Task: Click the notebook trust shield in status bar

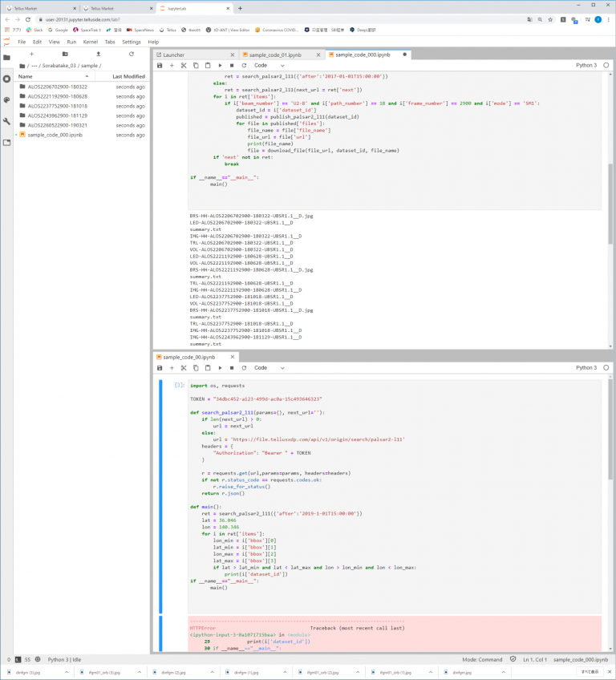Action: [x=513, y=659]
